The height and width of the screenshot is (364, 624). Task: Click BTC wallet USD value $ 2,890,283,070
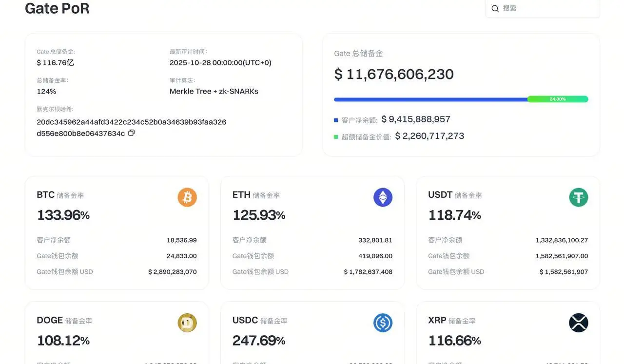pyautogui.click(x=173, y=272)
